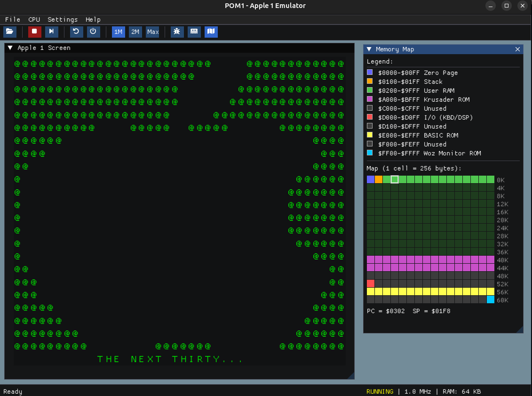Click the keyboard icon in the toolbar
This screenshot has height=396, width=532.
coord(194,32)
